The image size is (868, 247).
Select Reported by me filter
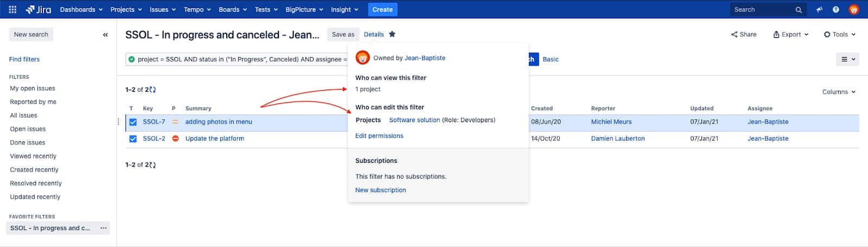click(x=33, y=102)
